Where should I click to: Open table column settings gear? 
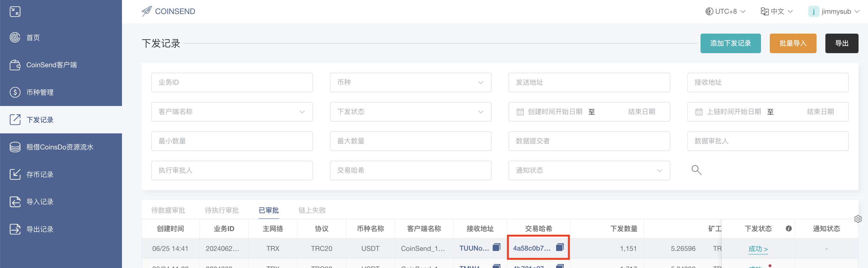(858, 219)
